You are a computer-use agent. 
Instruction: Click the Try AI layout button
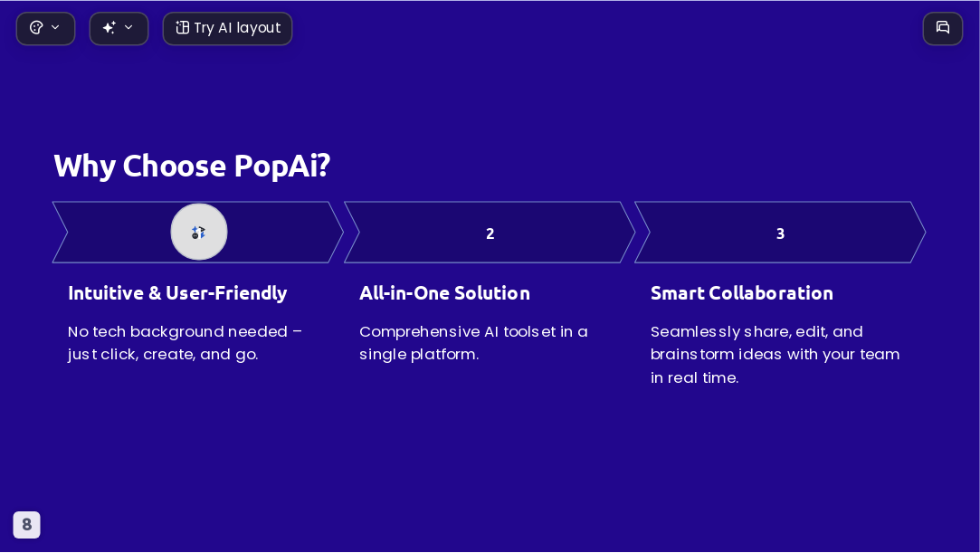(x=227, y=29)
